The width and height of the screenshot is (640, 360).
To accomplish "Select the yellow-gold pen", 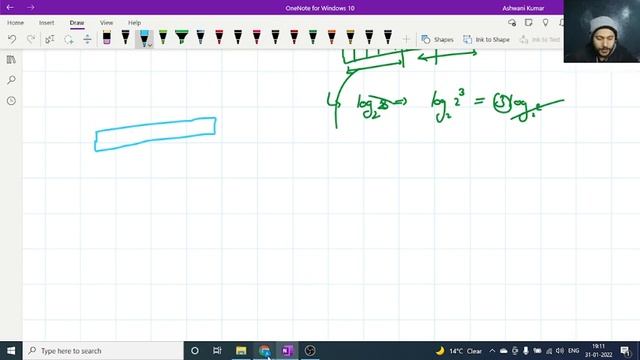I will pyautogui.click(x=350, y=38).
